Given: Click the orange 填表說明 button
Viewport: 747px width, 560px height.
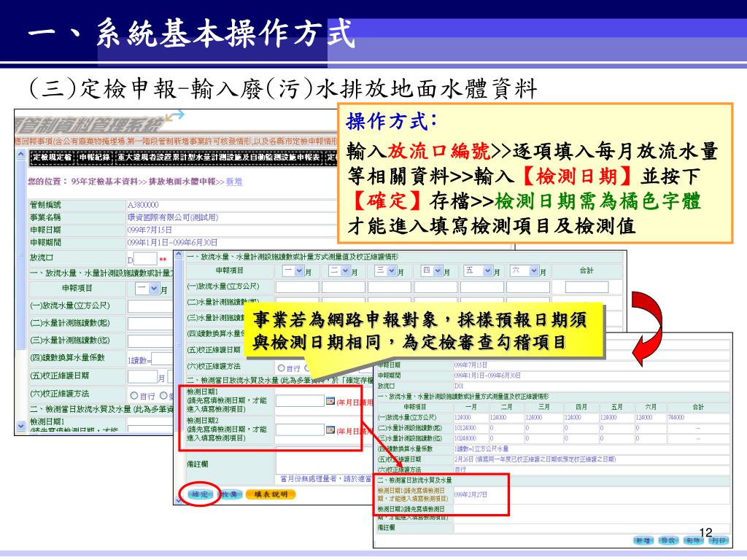Looking at the screenshot, I should pos(271,494).
